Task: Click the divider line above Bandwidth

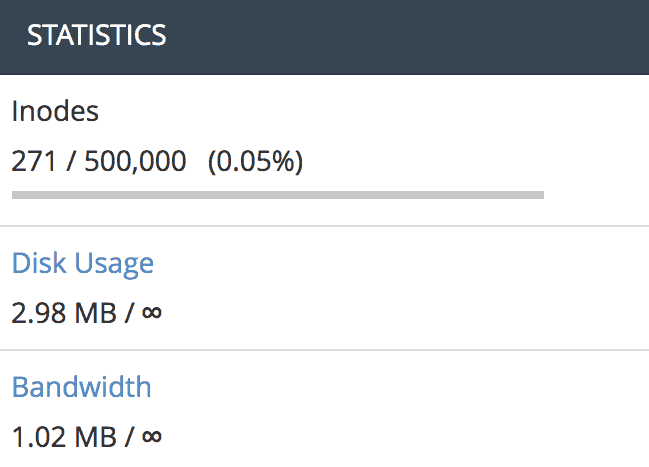Action: coord(324,350)
